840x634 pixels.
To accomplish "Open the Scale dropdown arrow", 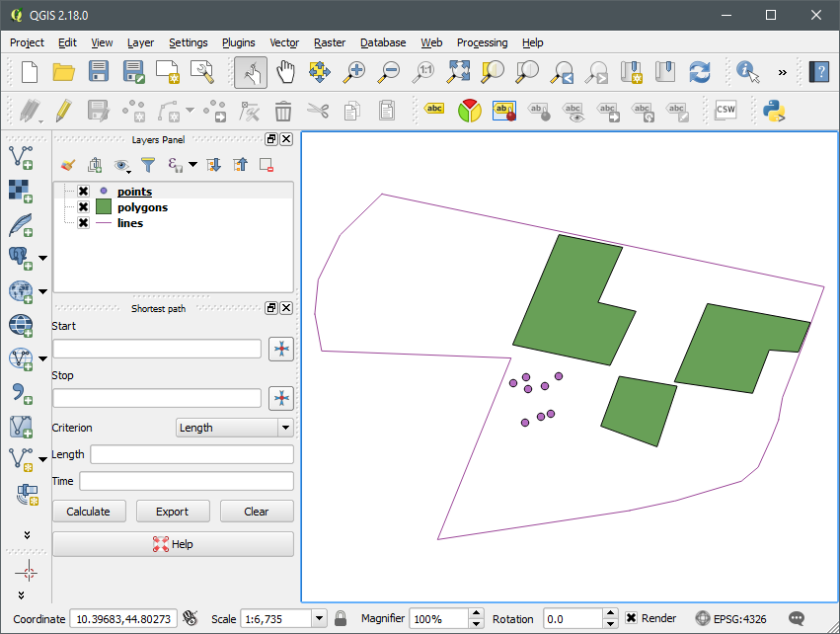I will click(319, 618).
